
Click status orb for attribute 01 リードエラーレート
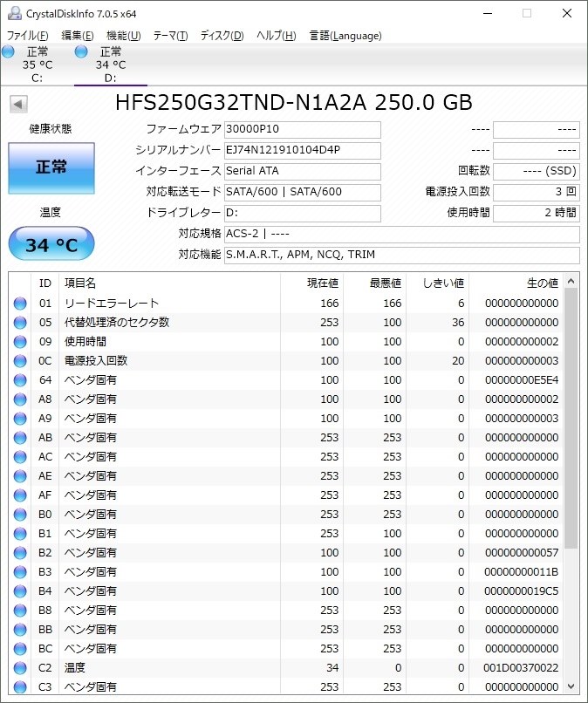(x=20, y=304)
